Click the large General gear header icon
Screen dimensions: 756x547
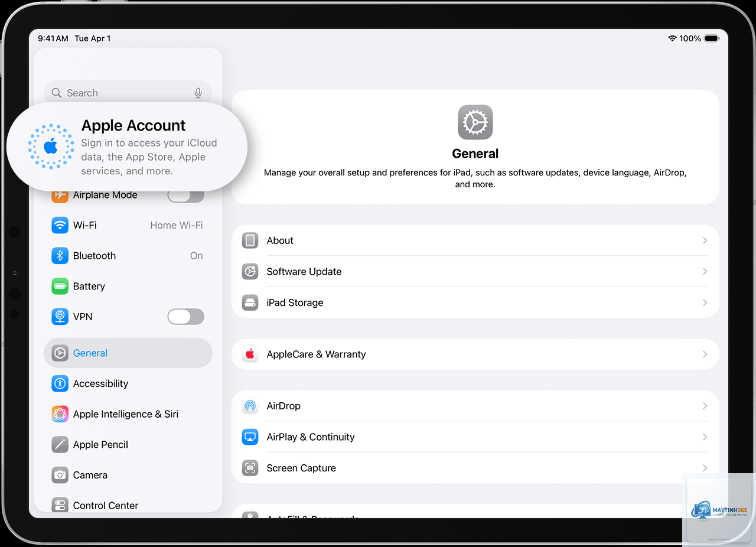[475, 122]
